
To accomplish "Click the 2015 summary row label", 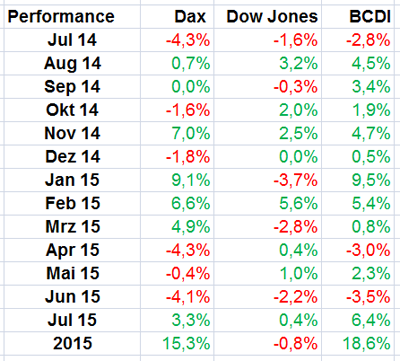I will coord(73,343).
